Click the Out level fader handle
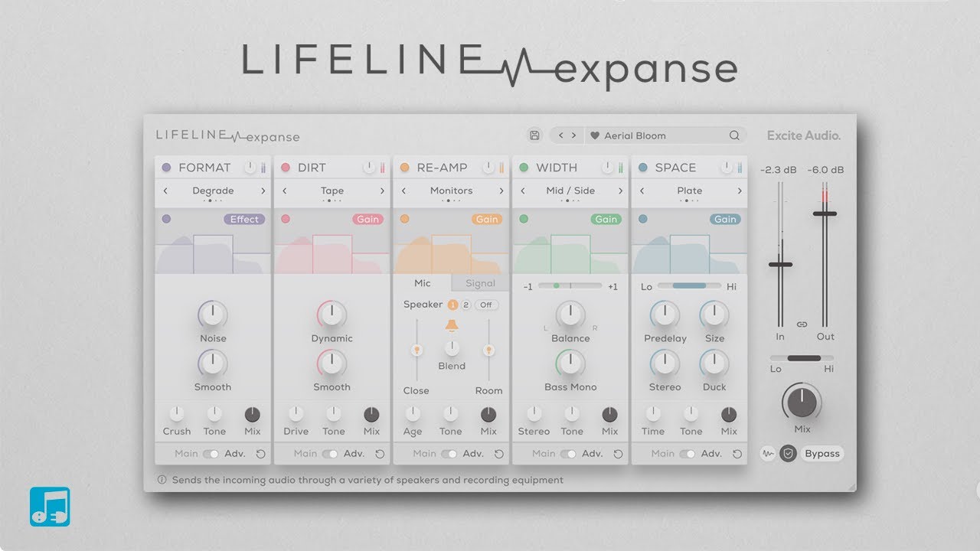This screenshot has width=980, height=551. (825, 214)
